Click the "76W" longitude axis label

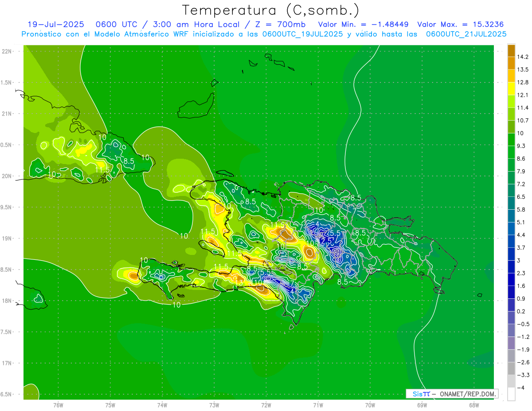coord(58,405)
